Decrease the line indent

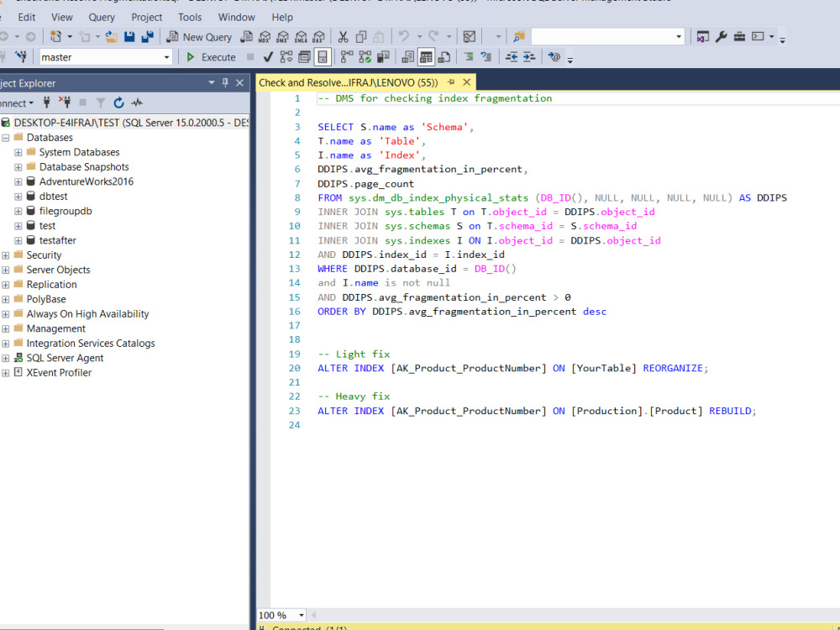512,57
